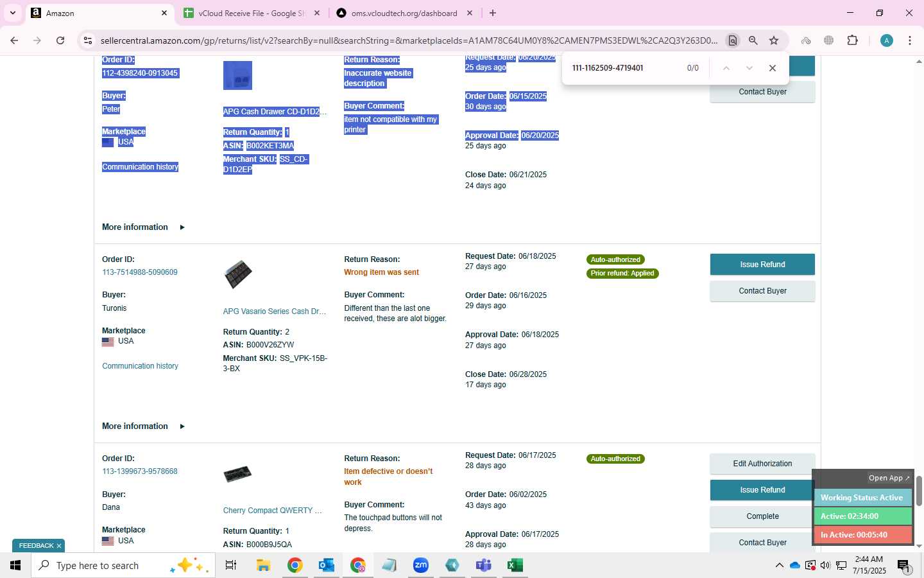This screenshot has height=578, width=924.
Task: Open order ID 113-7514988-5090609
Action: coord(140,272)
